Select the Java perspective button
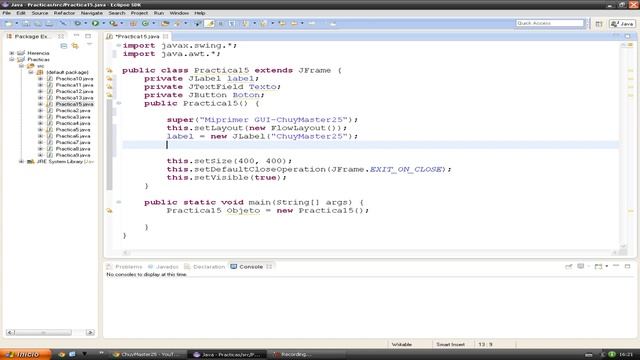The height and width of the screenshot is (360, 640). coord(622,24)
